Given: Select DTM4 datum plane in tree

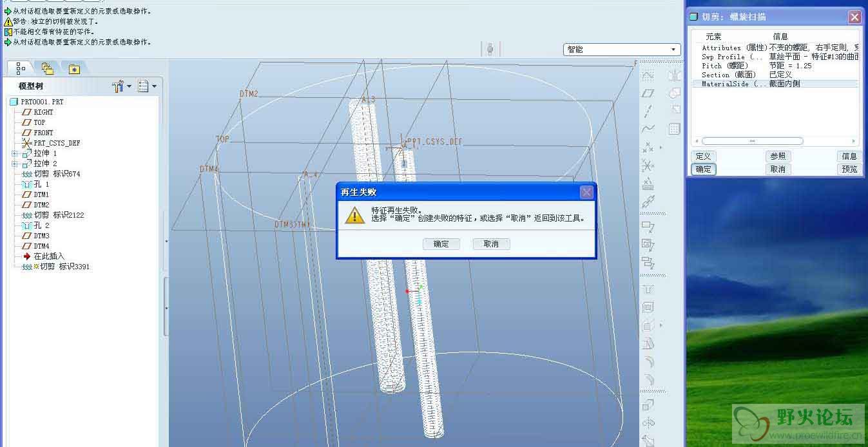Looking at the screenshot, I should [36, 246].
